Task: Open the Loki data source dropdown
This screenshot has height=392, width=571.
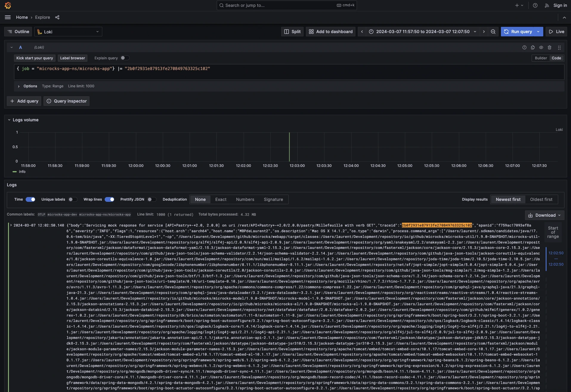Action: click(68, 32)
